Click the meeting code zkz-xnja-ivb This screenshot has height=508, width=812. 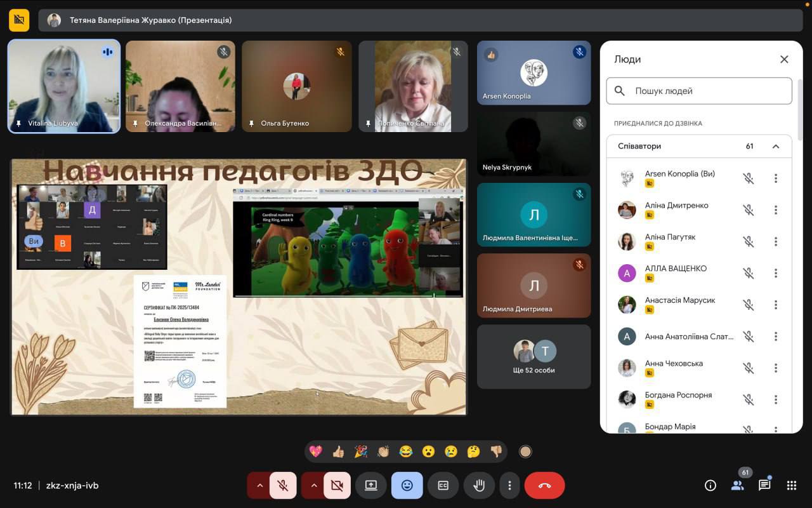click(x=72, y=486)
